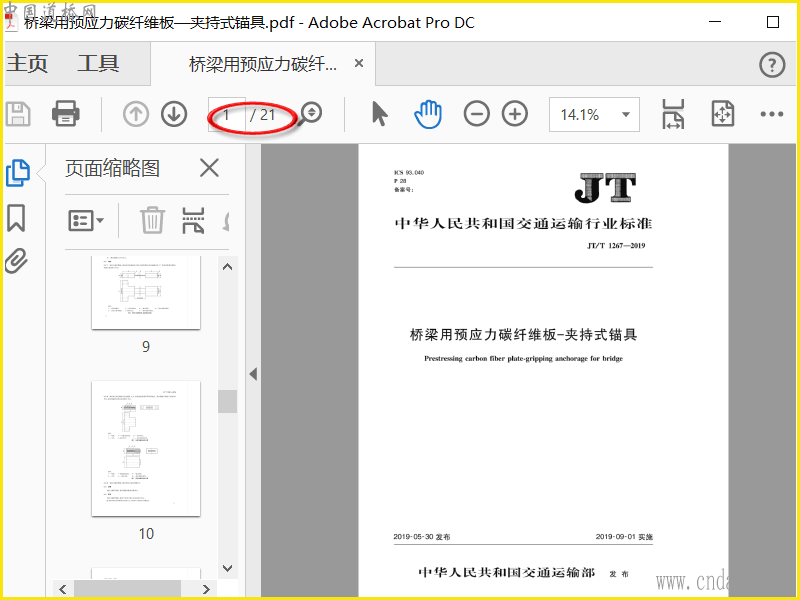This screenshot has width=800, height=600.
Task: Delete selected page with trash icon
Action: coord(153,220)
